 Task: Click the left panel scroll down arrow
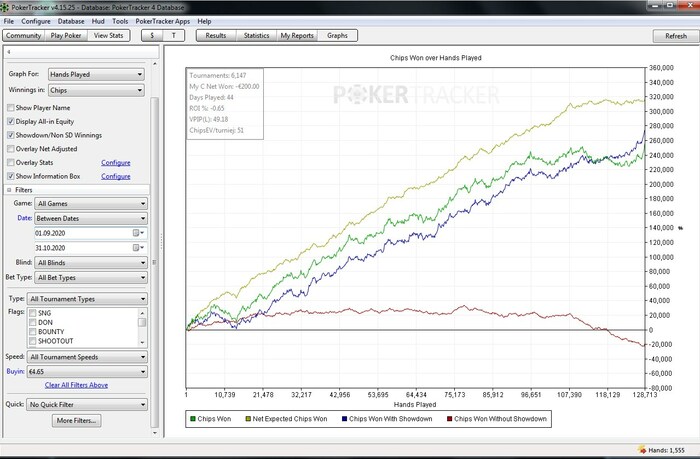(x=155, y=433)
